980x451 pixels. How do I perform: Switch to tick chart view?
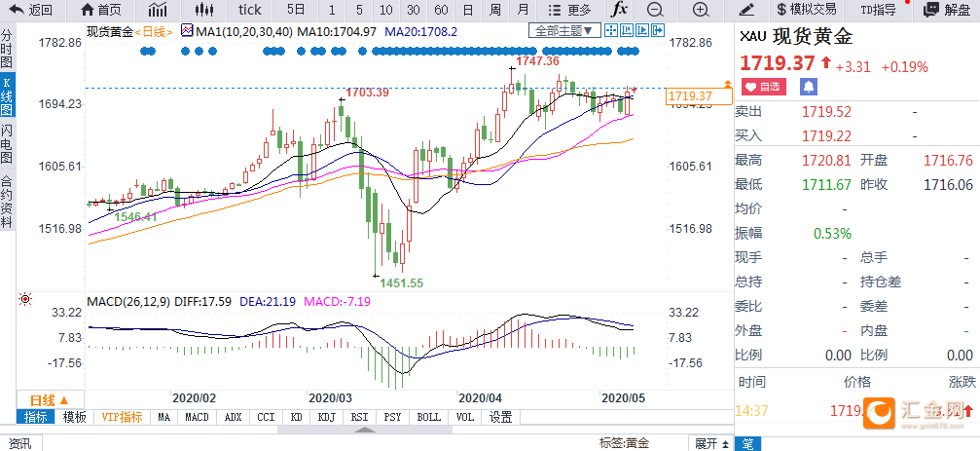[250, 10]
